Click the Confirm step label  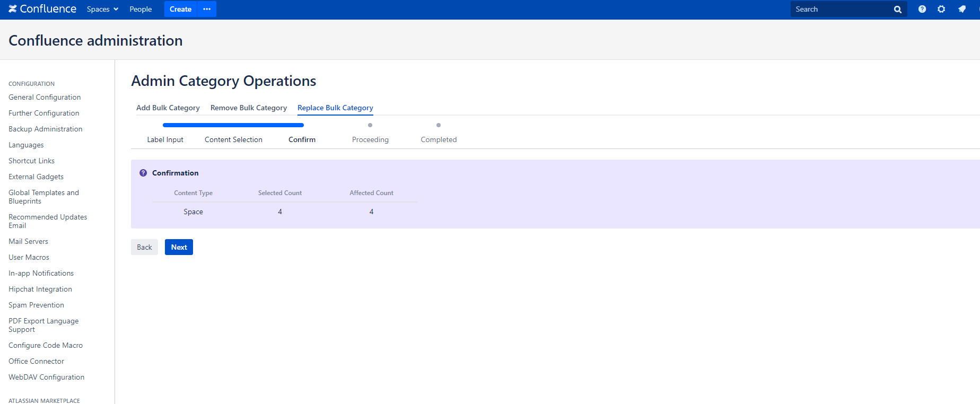302,139
